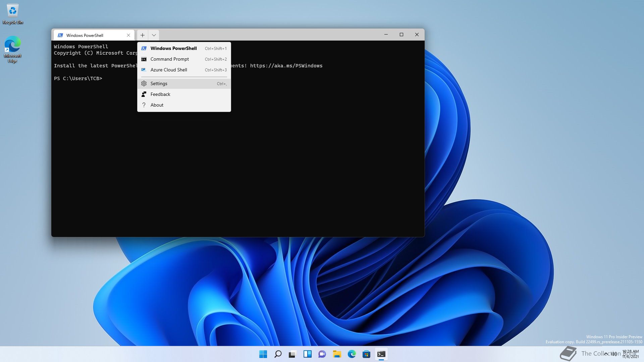Screen dimensions: 644x362
Task: Collapse the profiles dropdown chevron
Action: pyautogui.click(x=154, y=35)
